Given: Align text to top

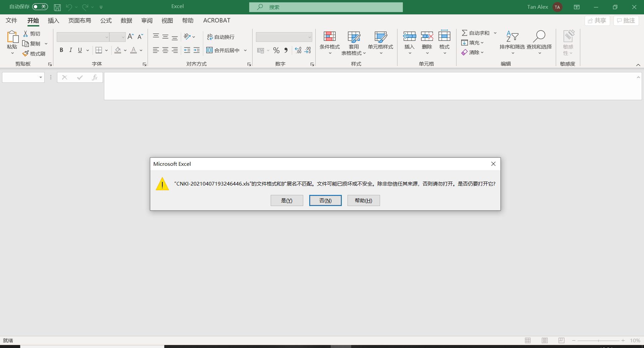Looking at the screenshot, I should tap(156, 37).
